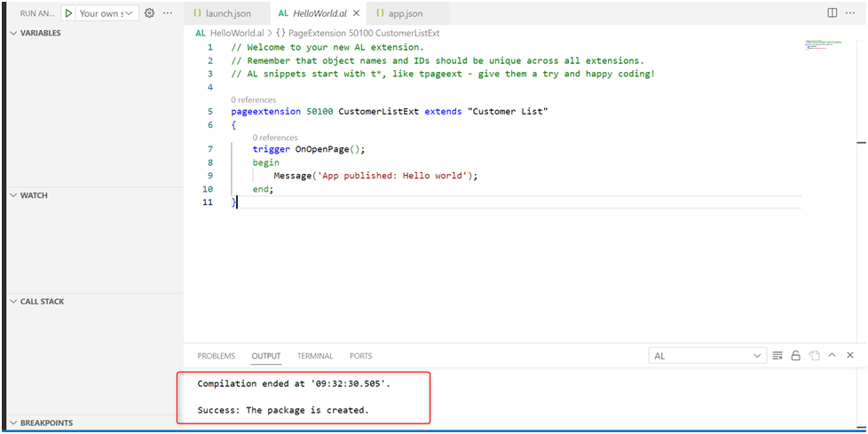Screen dimensions: 868x434
Task: Open the PROBLEMS panel tab
Action: point(216,356)
